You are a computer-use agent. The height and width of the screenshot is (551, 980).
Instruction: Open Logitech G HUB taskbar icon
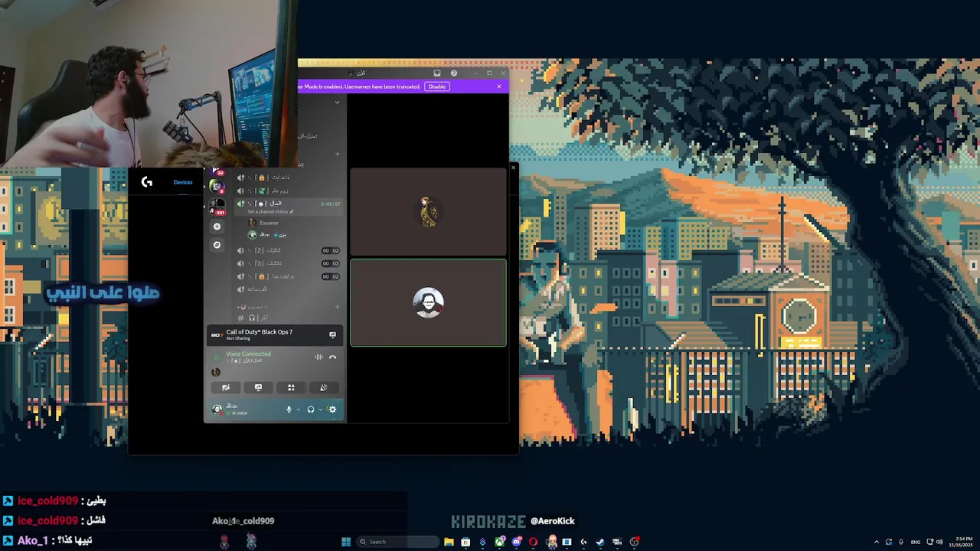tap(583, 542)
